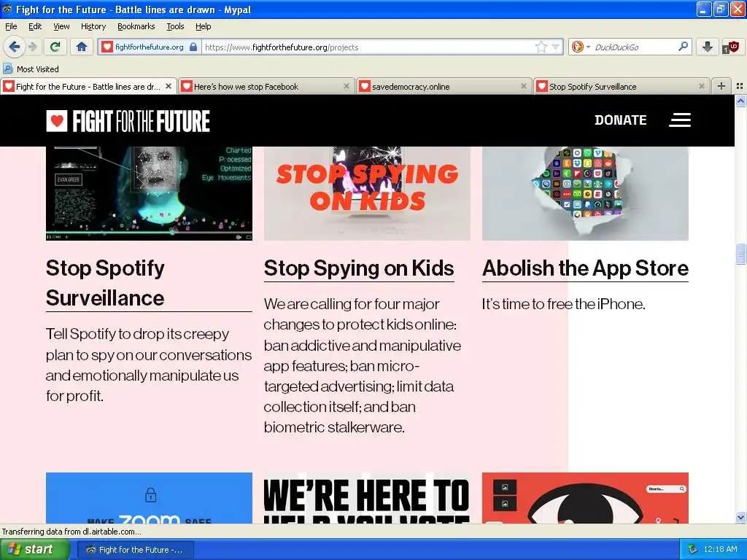Open a new tab with the plus button
Viewport: 747px width, 560px height.
tap(721, 86)
